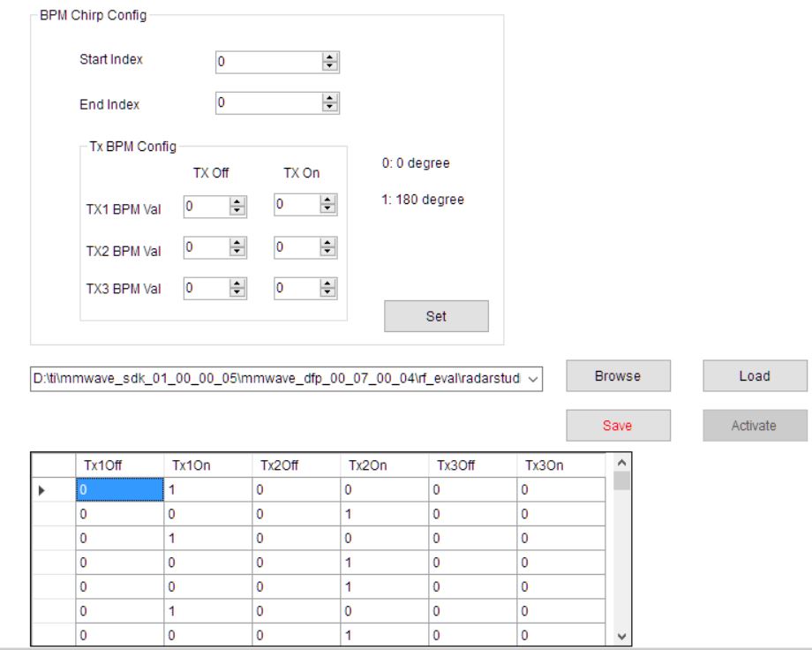812x650 pixels.
Task: Click the Activate button
Action: [755, 426]
